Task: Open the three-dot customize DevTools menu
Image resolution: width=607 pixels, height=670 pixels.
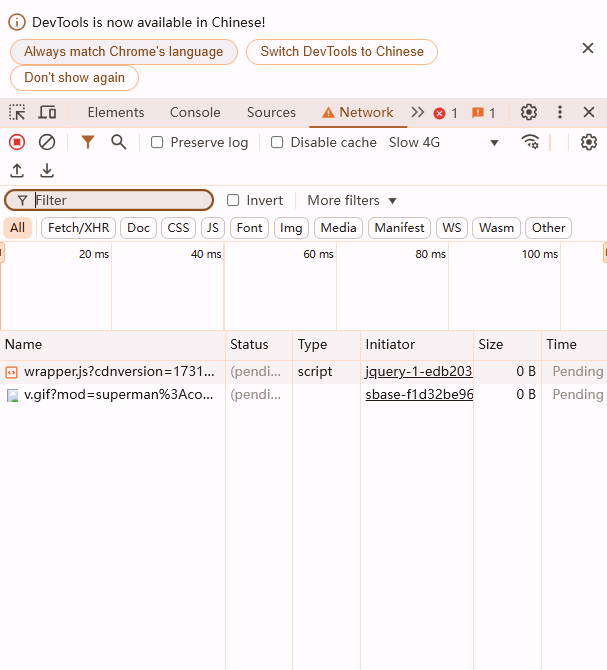Action: click(x=560, y=112)
